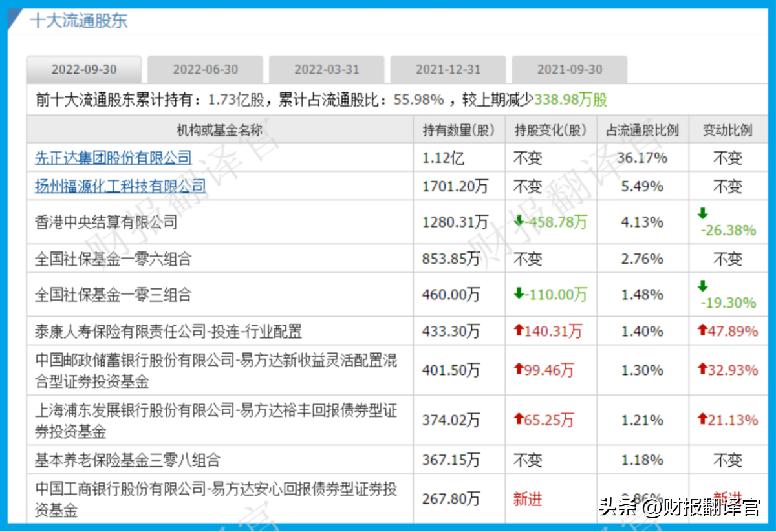
Task: Select the 基本养老保险基金三零八组合 name cell
Action: 127,460
